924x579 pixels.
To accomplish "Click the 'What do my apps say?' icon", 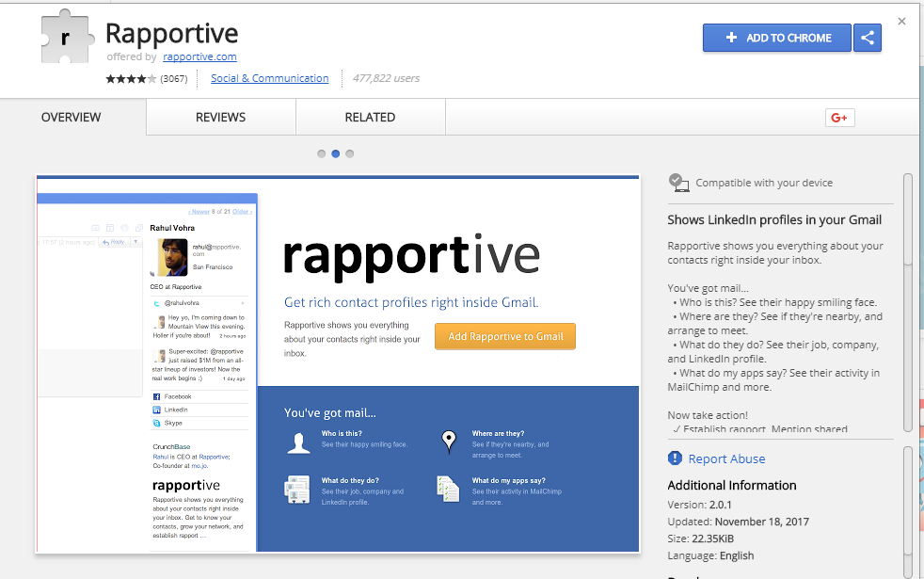I will (x=448, y=489).
